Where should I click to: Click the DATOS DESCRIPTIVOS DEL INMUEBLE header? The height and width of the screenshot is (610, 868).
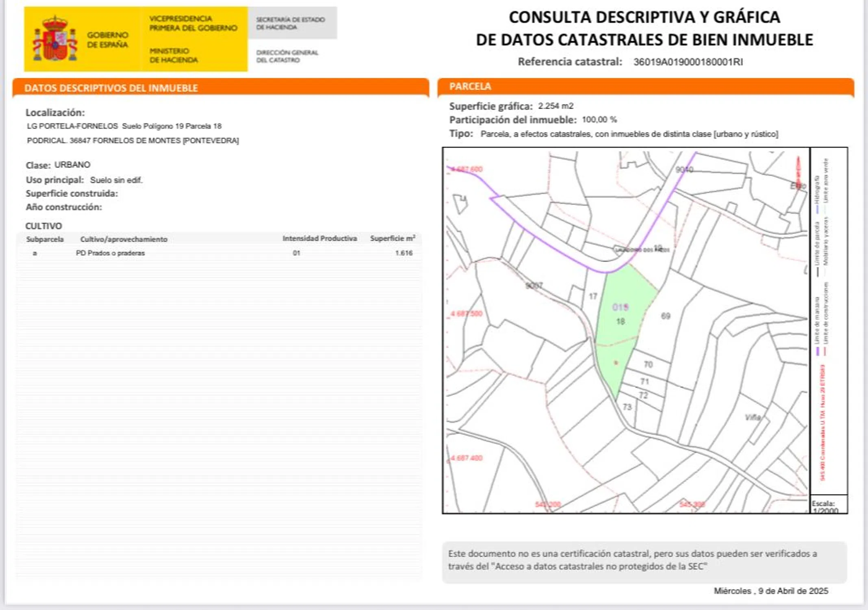point(111,88)
